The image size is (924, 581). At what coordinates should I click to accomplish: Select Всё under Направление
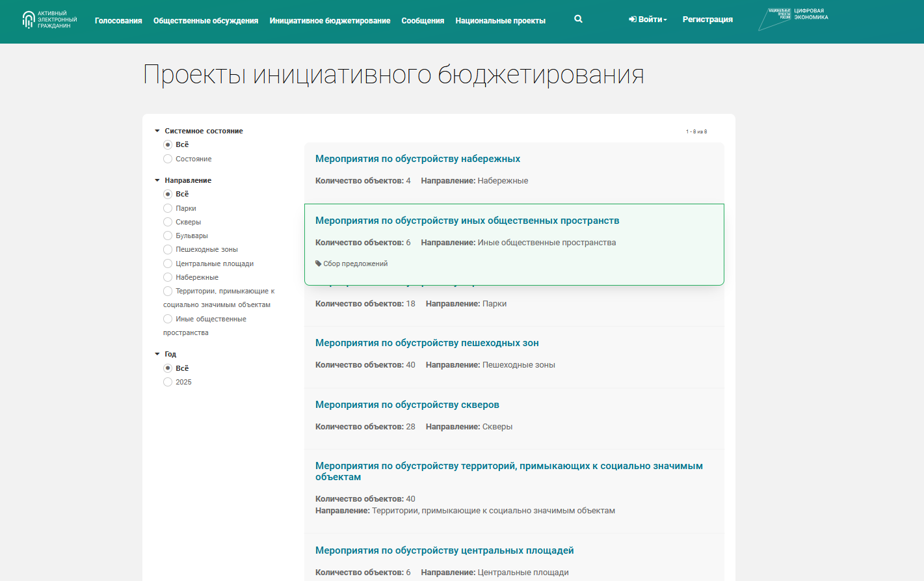[x=168, y=194]
